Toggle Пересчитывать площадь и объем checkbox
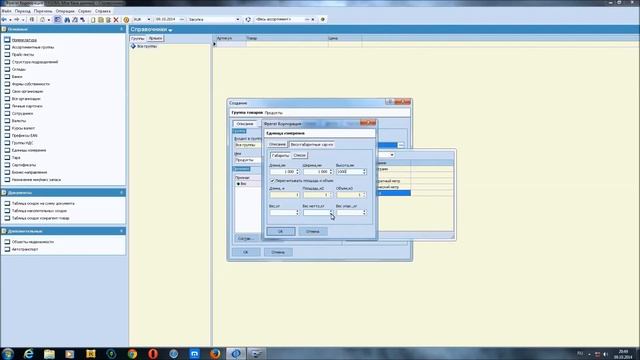Viewport: 640px width, 360px height. pyautogui.click(x=272, y=180)
